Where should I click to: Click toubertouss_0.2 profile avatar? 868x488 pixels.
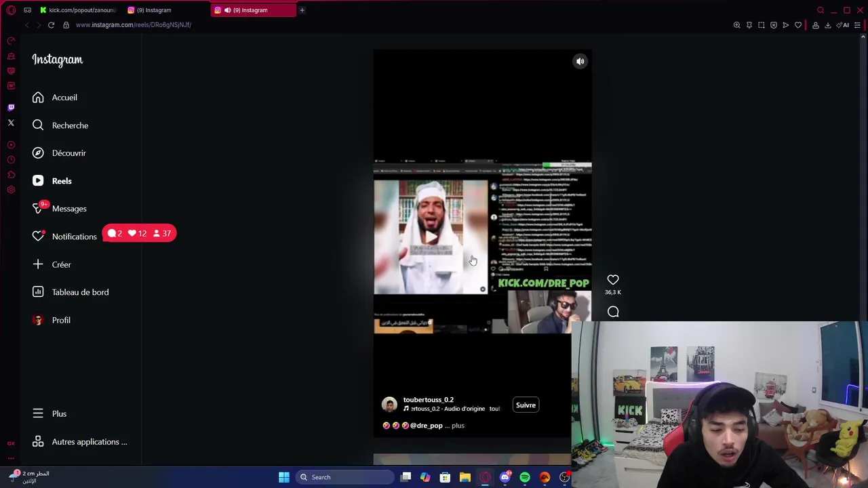click(x=389, y=405)
